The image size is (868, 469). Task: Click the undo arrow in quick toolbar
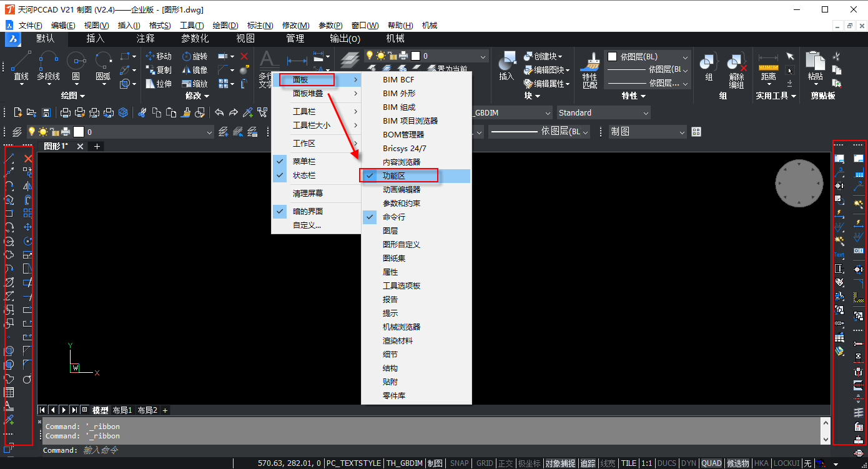point(219,112)
